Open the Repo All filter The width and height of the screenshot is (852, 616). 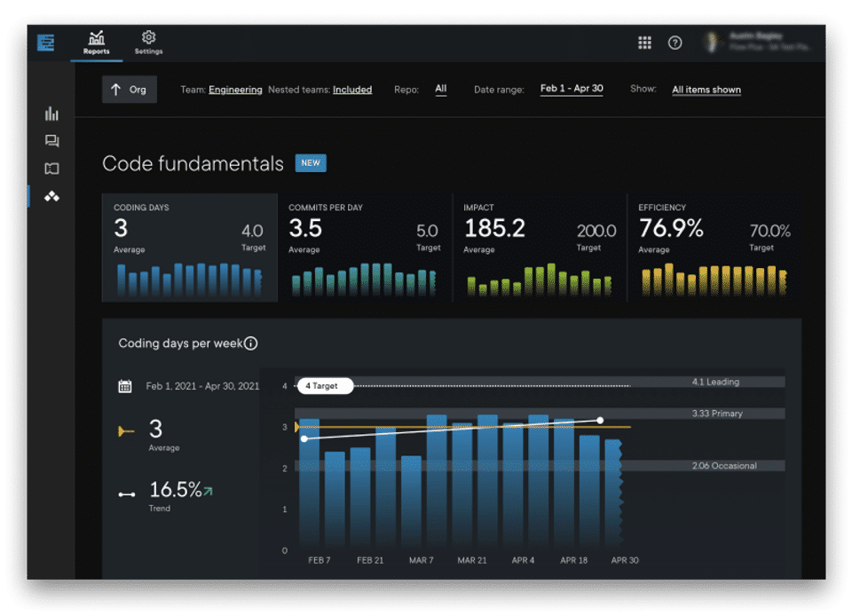pyautogui.click(x=441, y=89)
